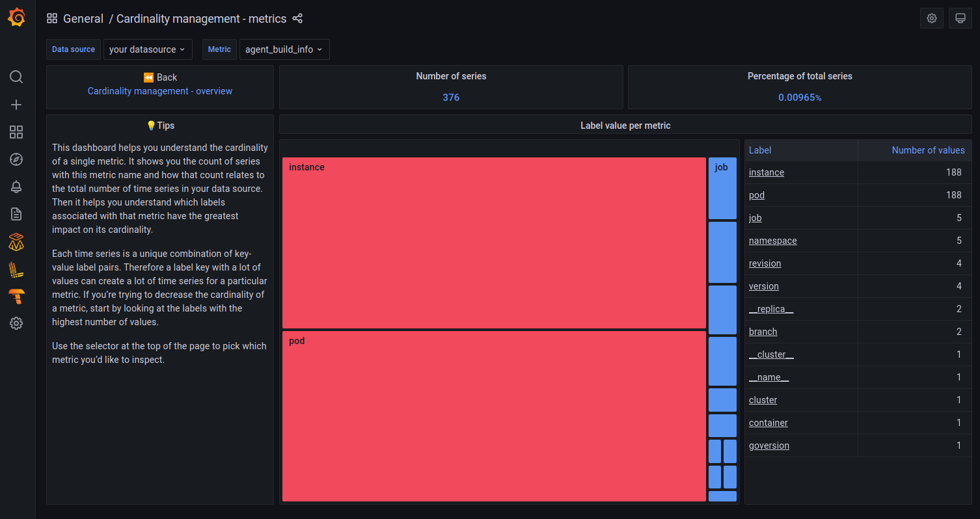Screen dimensions: 980x519
Task: Open the Search panel in the sidebar
Action: coord(16,77)
